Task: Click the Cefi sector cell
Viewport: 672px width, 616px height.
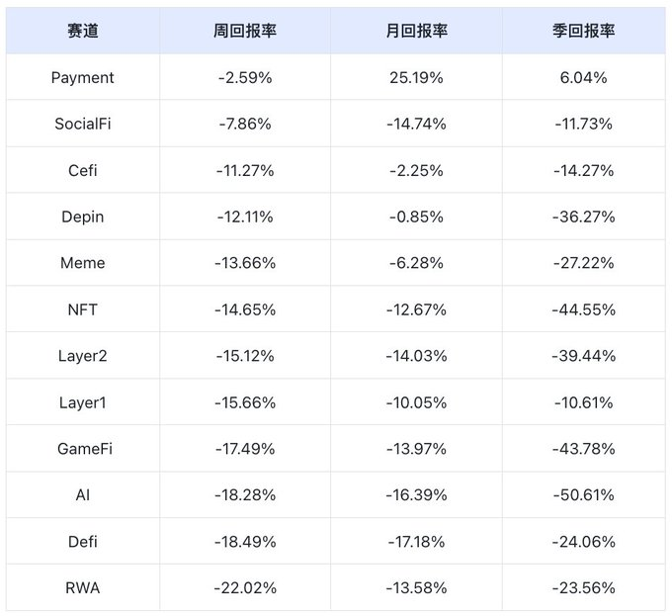Action: (83, 171)
